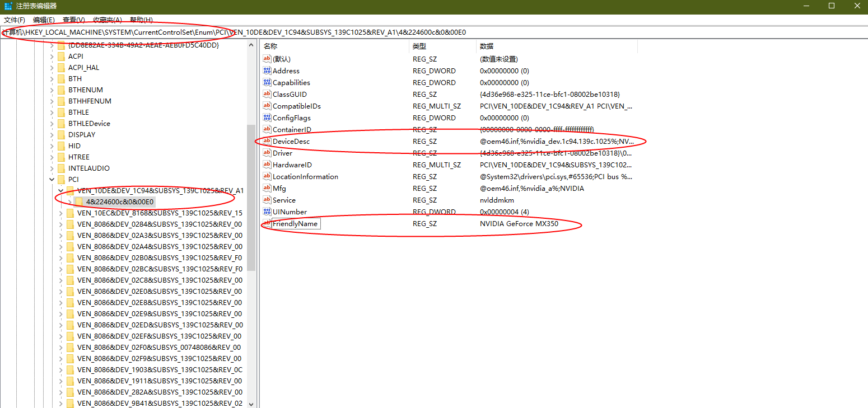Click the INTELAUDIO key folder icon
The height and width of the screenshot is (408, 868).
pyautogui.click(x=61, y=168)
